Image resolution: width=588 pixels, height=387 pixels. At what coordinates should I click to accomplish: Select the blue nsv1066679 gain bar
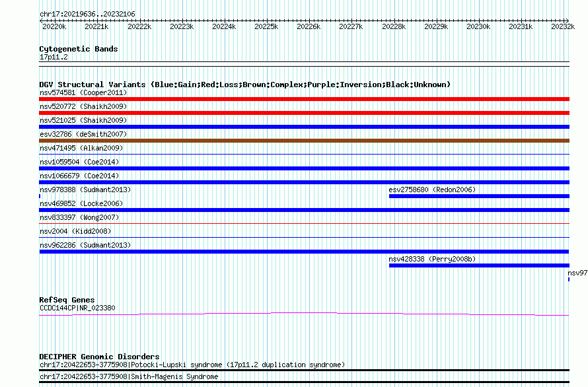tap(304, 182)
